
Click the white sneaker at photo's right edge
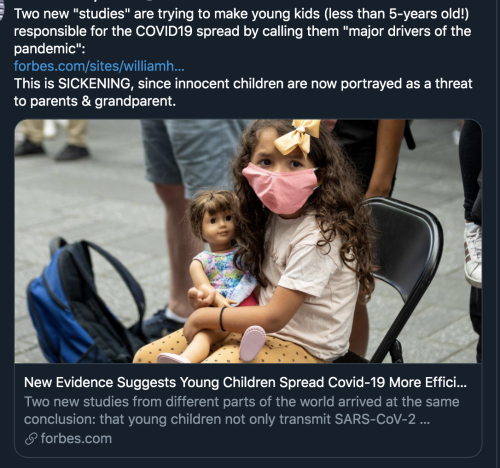coord(473,255)
